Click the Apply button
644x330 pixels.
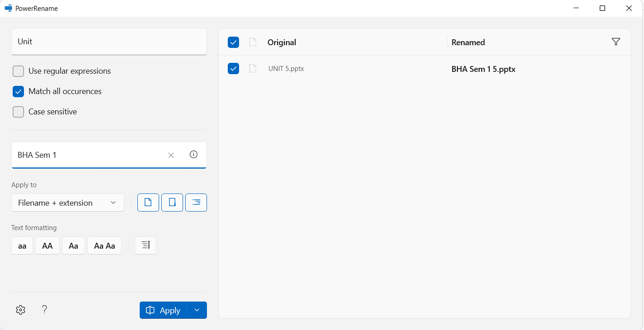coord(163,310)
